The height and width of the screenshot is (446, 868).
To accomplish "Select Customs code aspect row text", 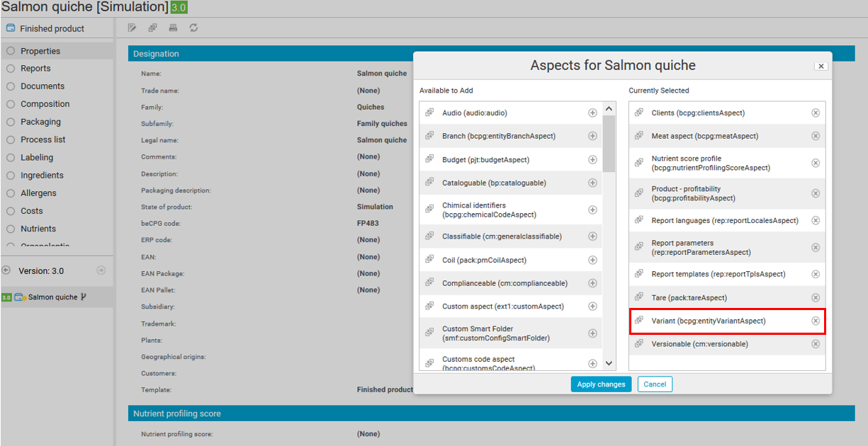I will tap(488, 363).
